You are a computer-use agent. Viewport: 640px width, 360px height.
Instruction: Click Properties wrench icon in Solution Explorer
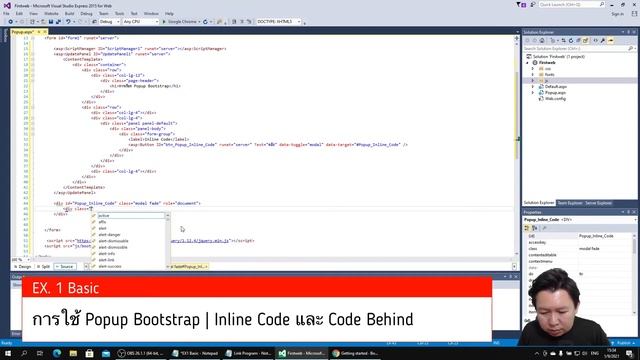pyautogui.click(x=603, y=40)
